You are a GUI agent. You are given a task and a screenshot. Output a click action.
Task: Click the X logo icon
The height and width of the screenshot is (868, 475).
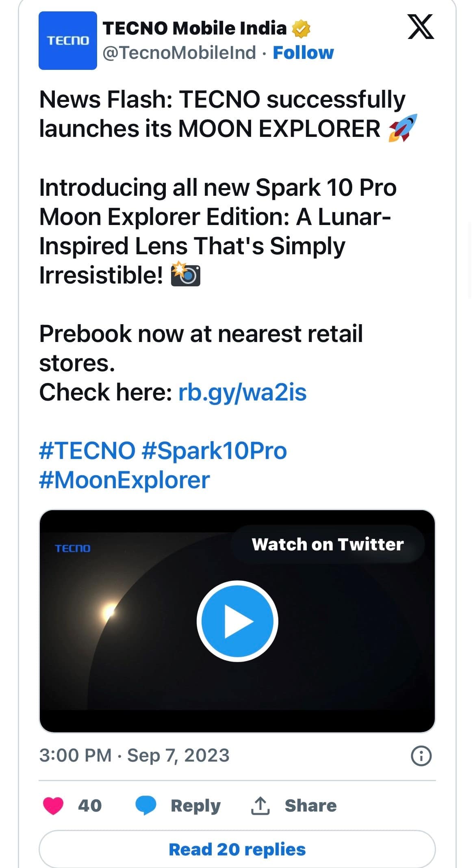[x=421, y=27]
